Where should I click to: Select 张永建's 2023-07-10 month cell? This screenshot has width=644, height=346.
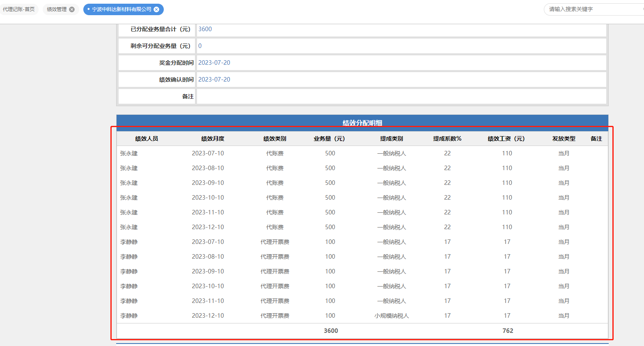click(208, 153)
